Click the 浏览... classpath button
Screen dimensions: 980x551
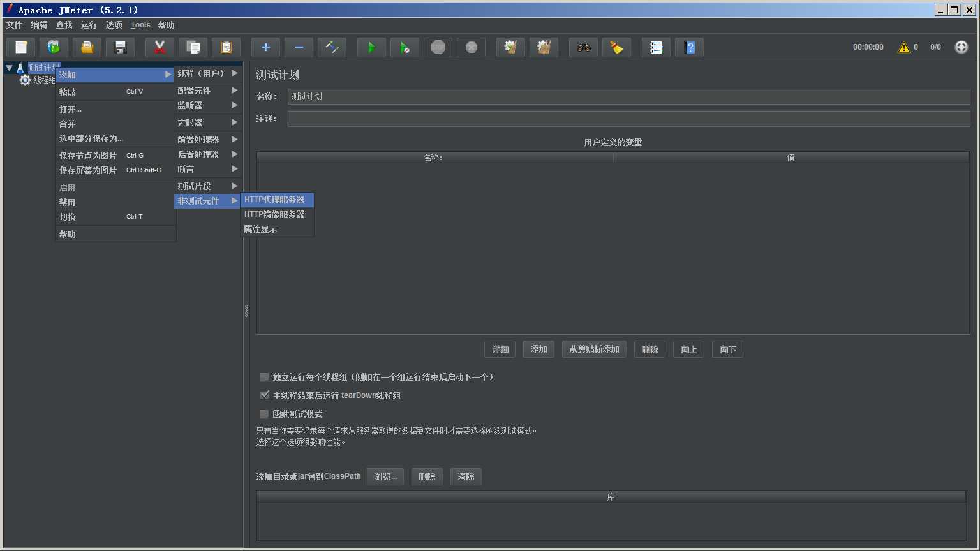385,476
